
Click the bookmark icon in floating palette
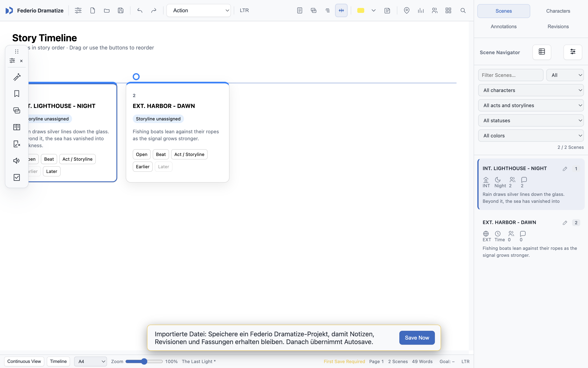pos(17,94)
